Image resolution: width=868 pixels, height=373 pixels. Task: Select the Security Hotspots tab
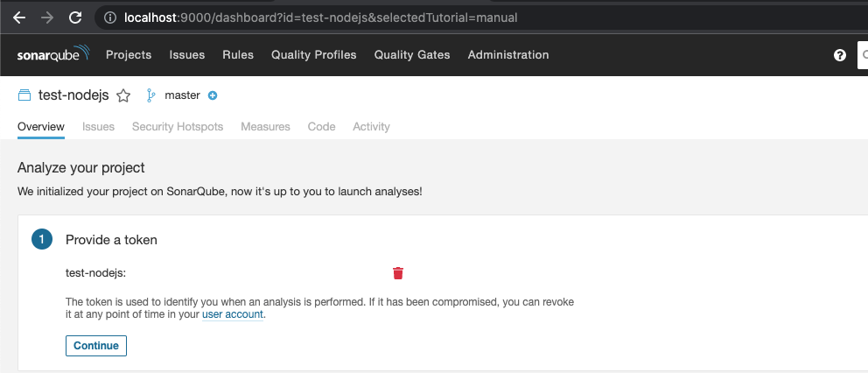178,127
